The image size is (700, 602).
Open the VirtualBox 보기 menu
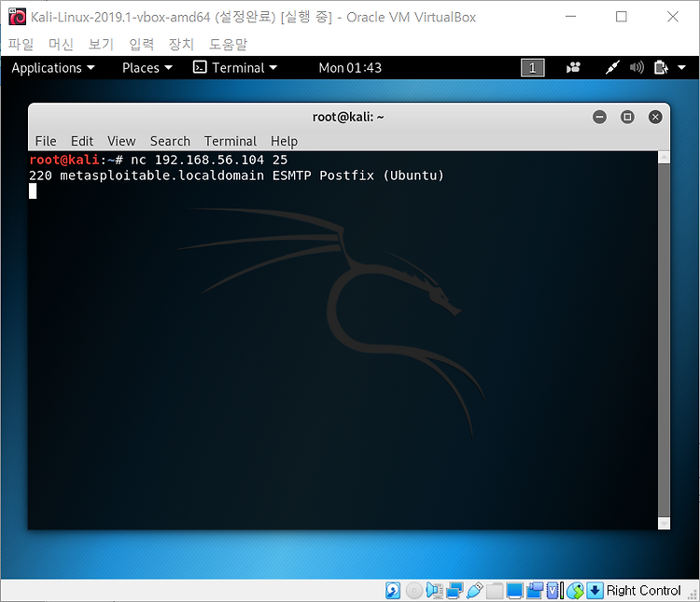pos(102,44)
